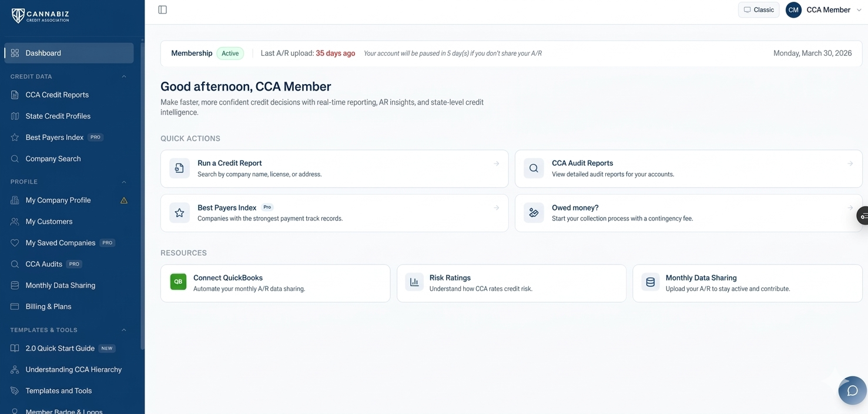Click the dark floating tab on right edge
Screen dimensions: 868x414
click(863, 216)
